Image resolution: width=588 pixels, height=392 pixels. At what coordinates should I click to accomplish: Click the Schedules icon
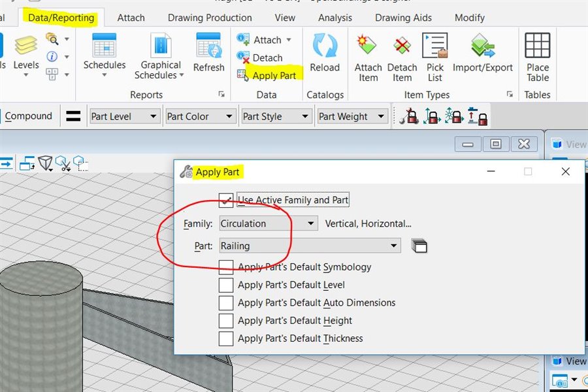coord(104,46)
